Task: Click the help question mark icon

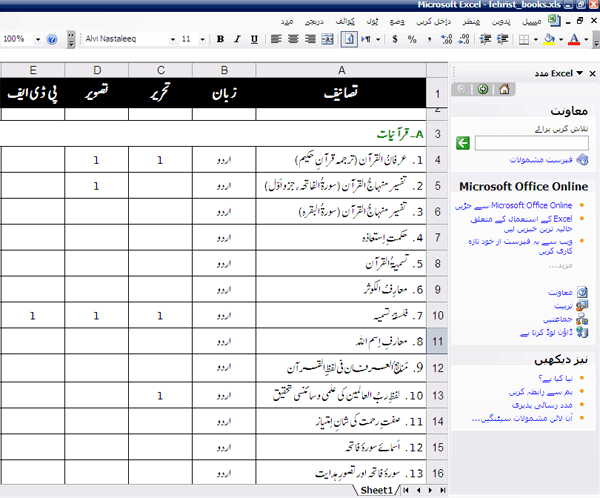Action: click(x=52, y=39)
